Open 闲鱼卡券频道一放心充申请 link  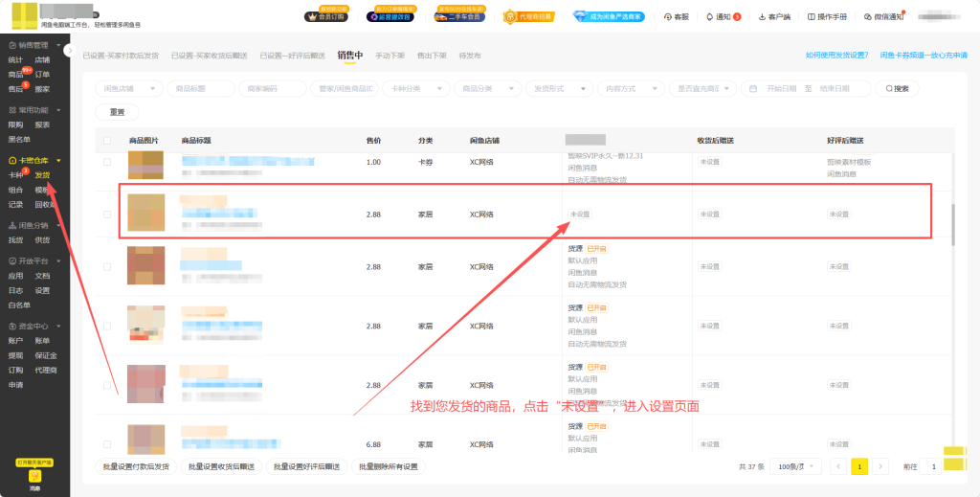924,55
